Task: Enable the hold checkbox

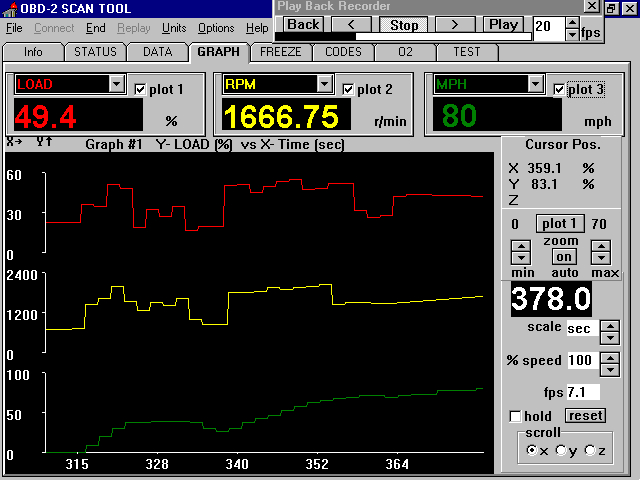Action: pos(516,416)
